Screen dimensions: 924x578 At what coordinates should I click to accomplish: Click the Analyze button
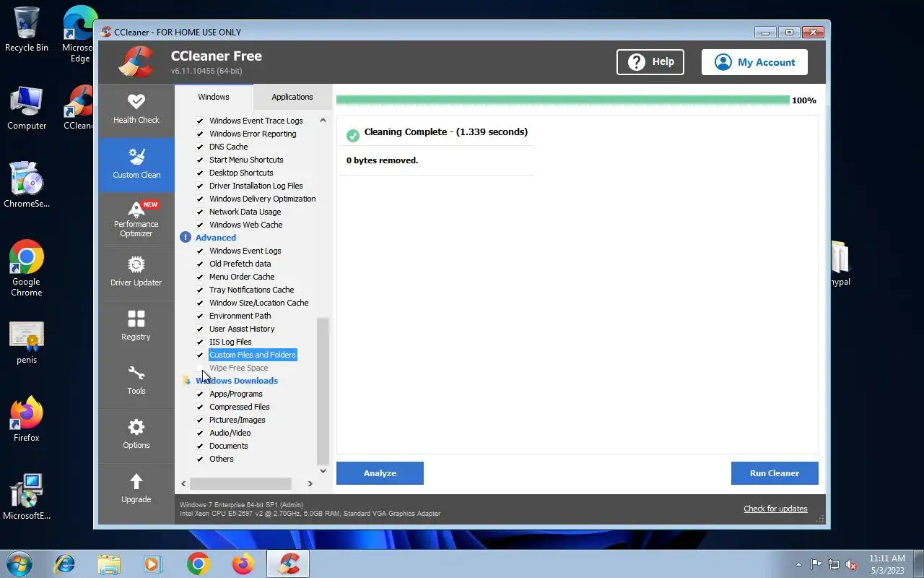coord(380,473)
